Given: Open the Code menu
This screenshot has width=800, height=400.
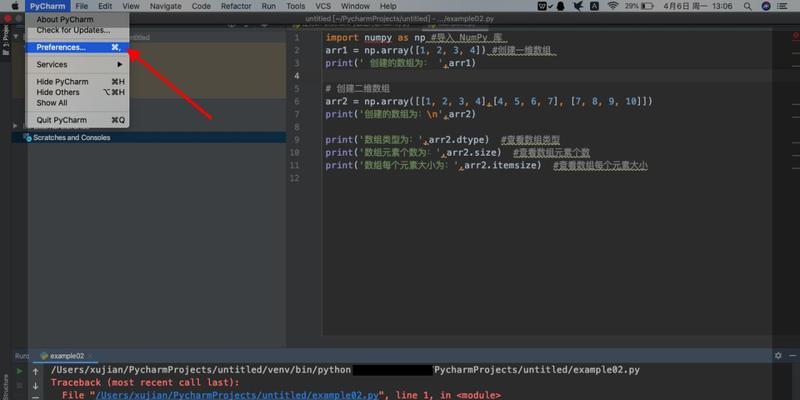Looking at the screenshot, I should 201,6.
